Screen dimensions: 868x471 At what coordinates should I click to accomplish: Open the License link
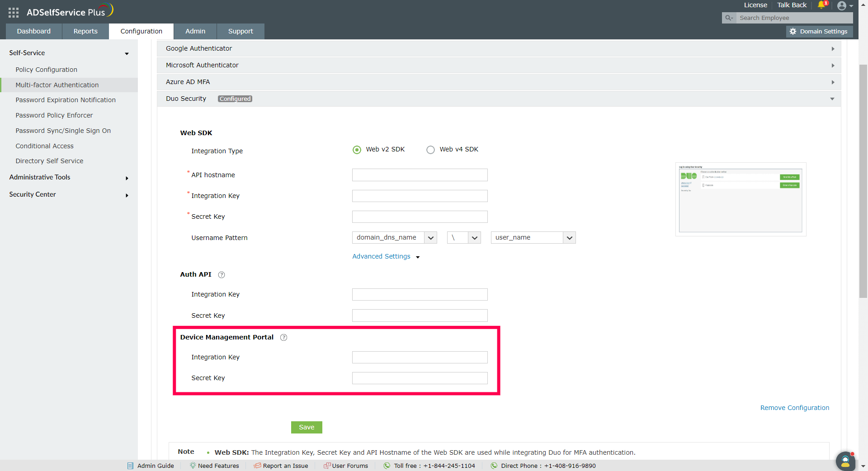pyautogui.click(x=755, y=5)
